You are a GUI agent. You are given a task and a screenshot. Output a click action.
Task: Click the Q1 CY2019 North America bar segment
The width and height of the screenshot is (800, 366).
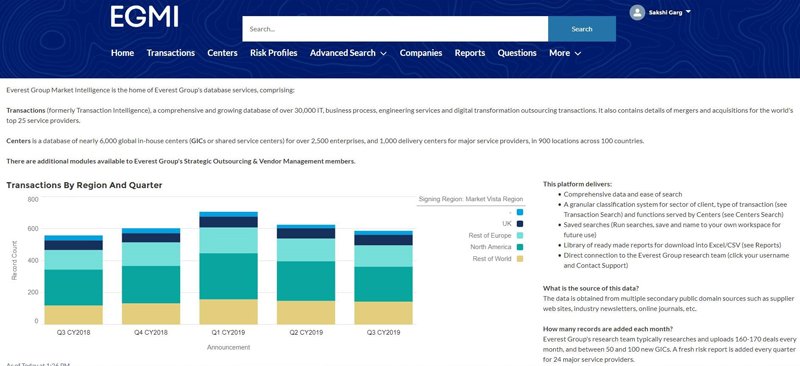[229, 276]
